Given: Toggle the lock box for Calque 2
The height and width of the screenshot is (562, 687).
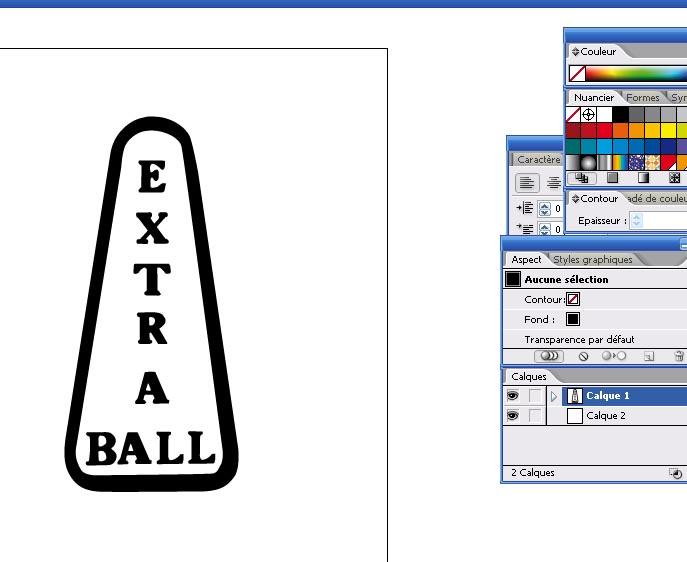Looking at the screenshot, I should pyautogui.click(x=535, y=415).
